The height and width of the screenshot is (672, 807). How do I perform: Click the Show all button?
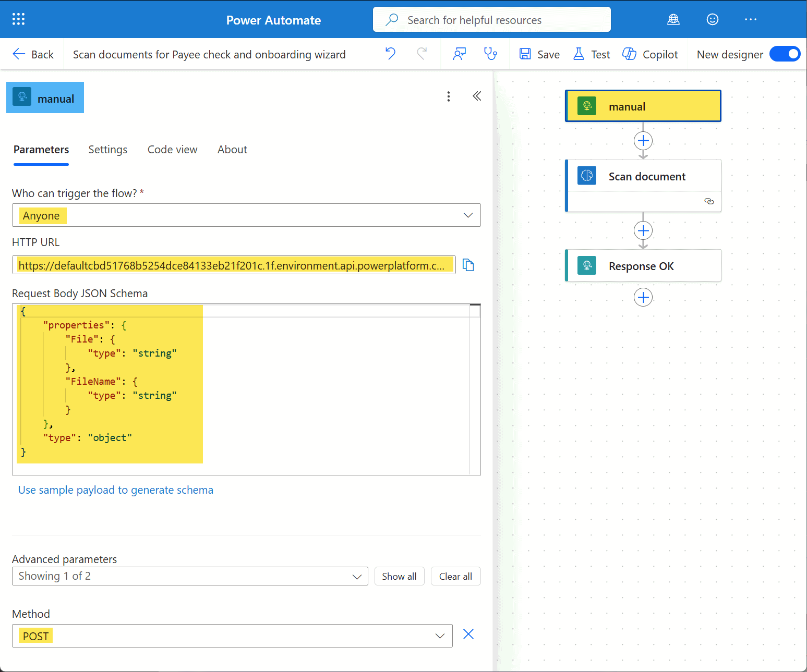coord(399,576)
